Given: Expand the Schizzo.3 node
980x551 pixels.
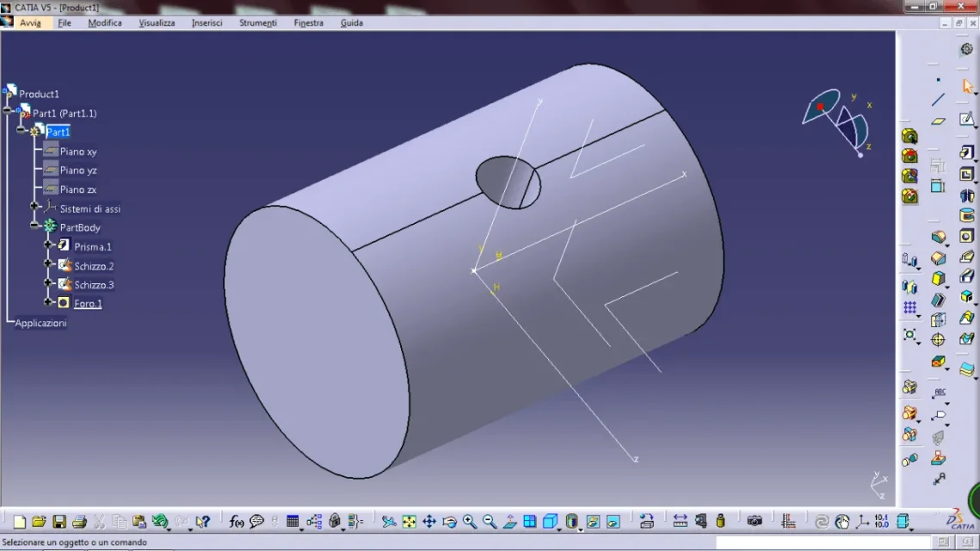Looking at the screenshot, I should 48,282.
